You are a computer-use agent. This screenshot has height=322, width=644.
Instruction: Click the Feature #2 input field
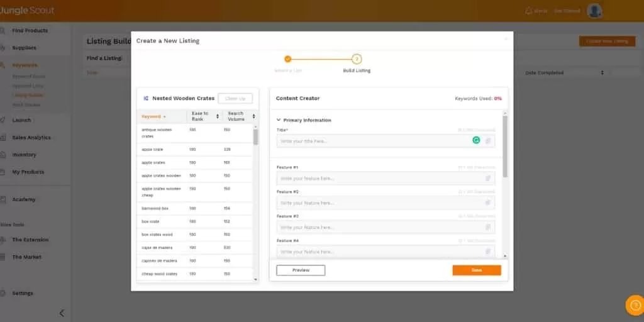[x=386, y=203]
